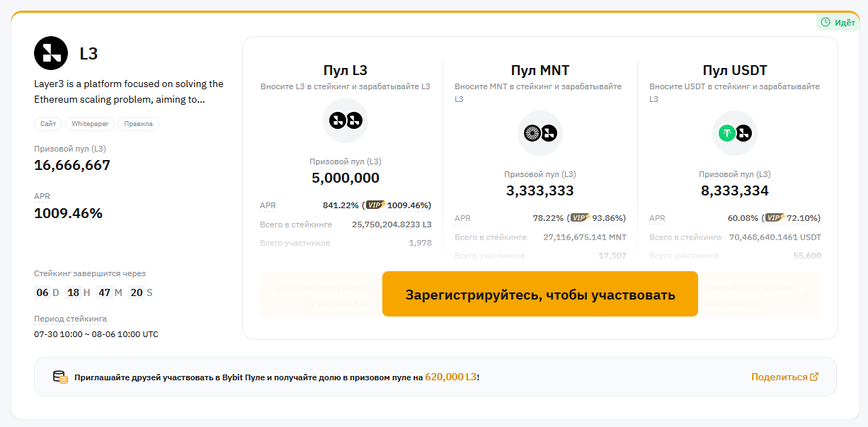The height and width of the screenshot is (427, 868).
Task: Click the participants count 17,307
Action: tap(612, 256)
